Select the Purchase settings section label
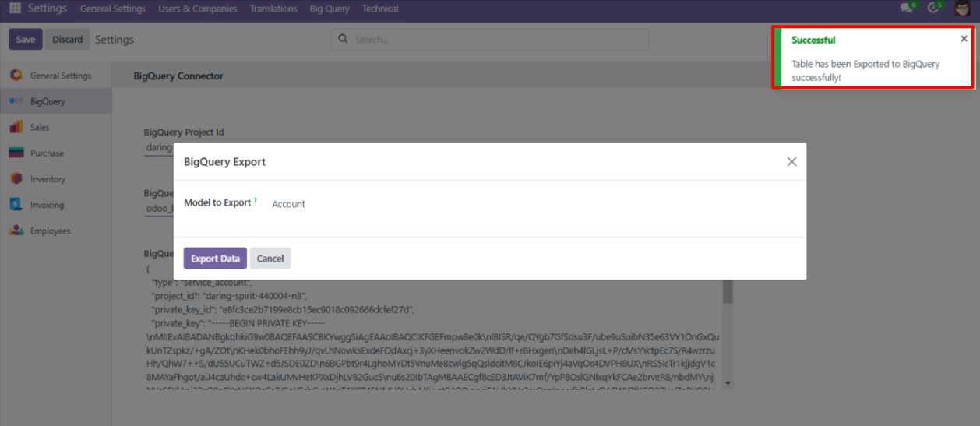 point(47,153)
